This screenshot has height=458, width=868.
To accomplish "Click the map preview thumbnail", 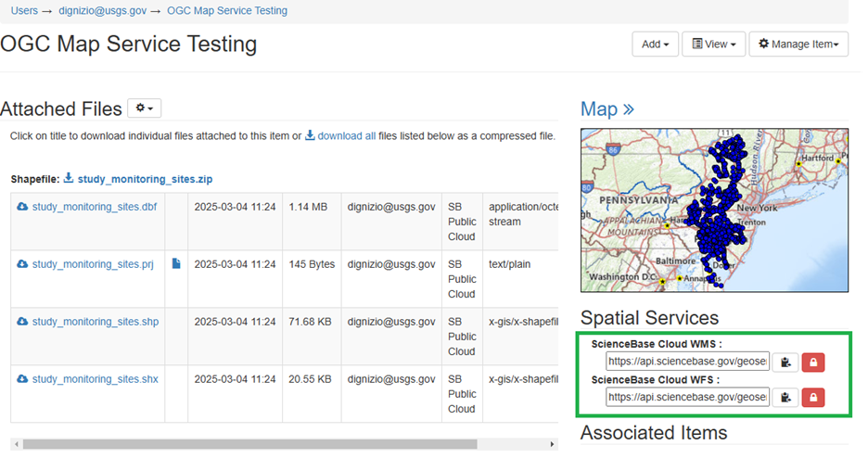I will coord(714,210).
